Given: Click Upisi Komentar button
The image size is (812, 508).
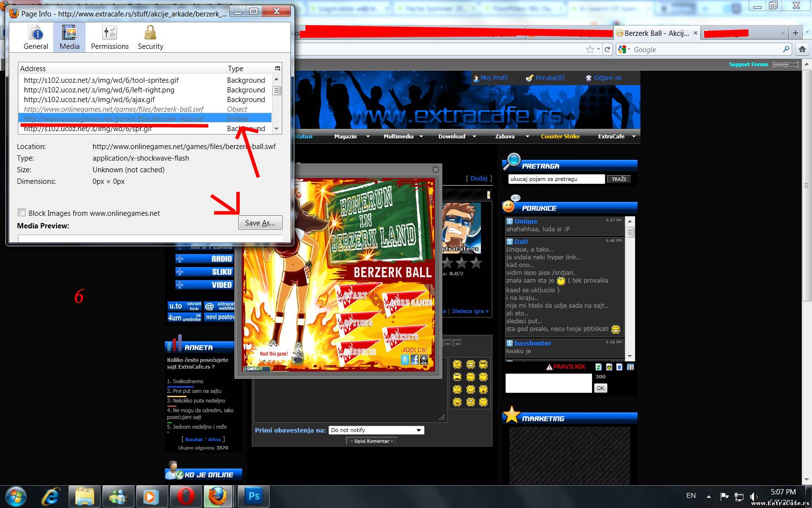Looking at the screenshot, I should [x=372, y=441].
